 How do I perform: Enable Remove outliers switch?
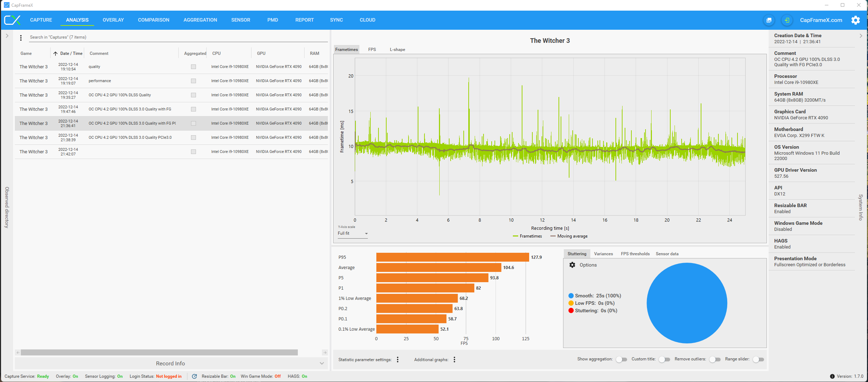pyautogui.click(x=715, y=359)
